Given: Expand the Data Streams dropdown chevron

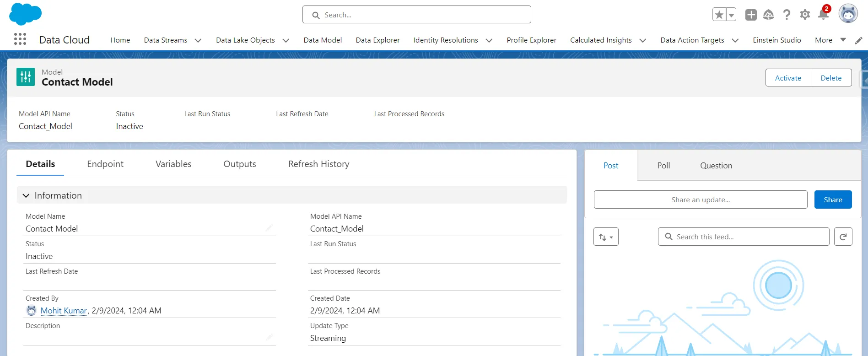Looking at the screenshot, I should pyautogui.click(x=198, y=40).
